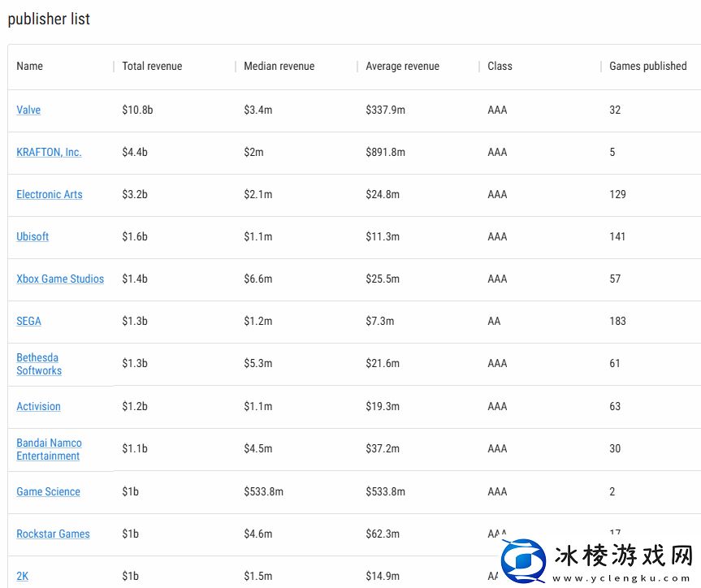Open the Rockstar Games publisher page
The height and width of the screenshot is (588, 701).
53,534
